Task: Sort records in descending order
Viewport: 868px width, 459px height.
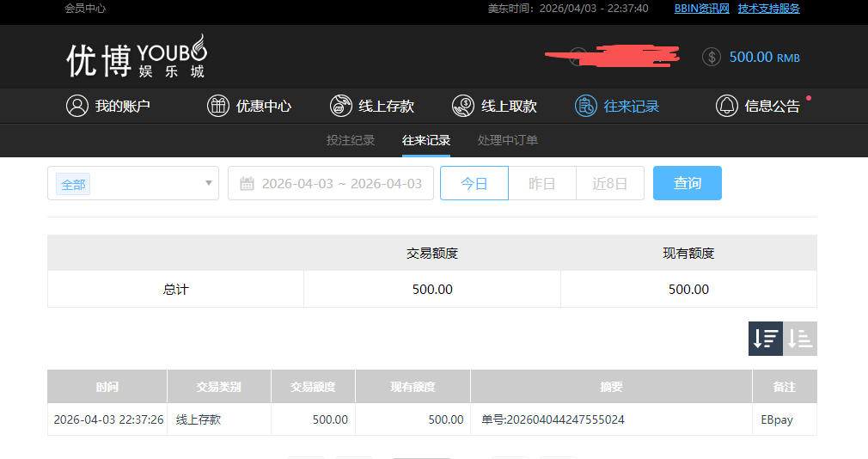Action: pyautogui.click(x=765, y=339)
